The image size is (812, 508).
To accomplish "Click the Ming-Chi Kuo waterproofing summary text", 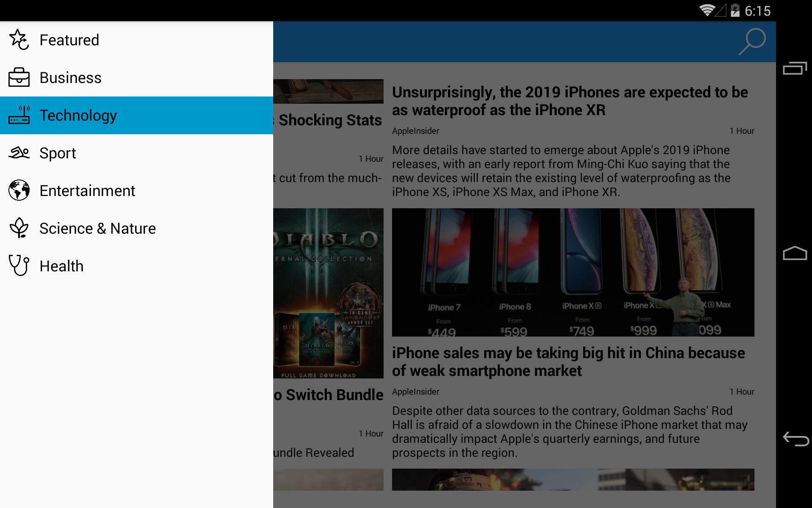I will 561,171.
